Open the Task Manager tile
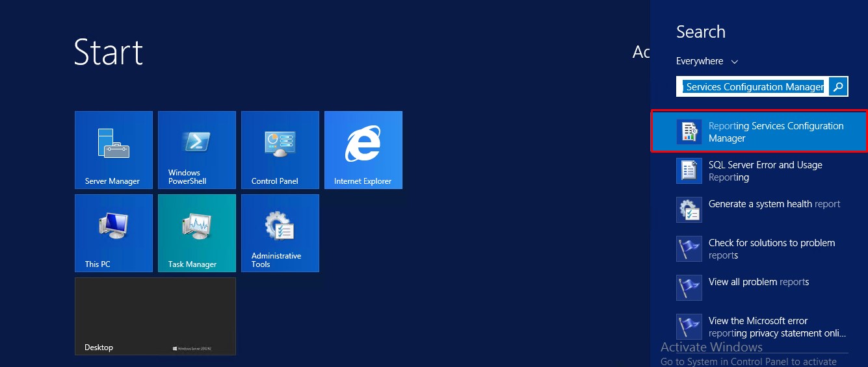Viewport: 868px width, 367px height. tap(196, 233)
